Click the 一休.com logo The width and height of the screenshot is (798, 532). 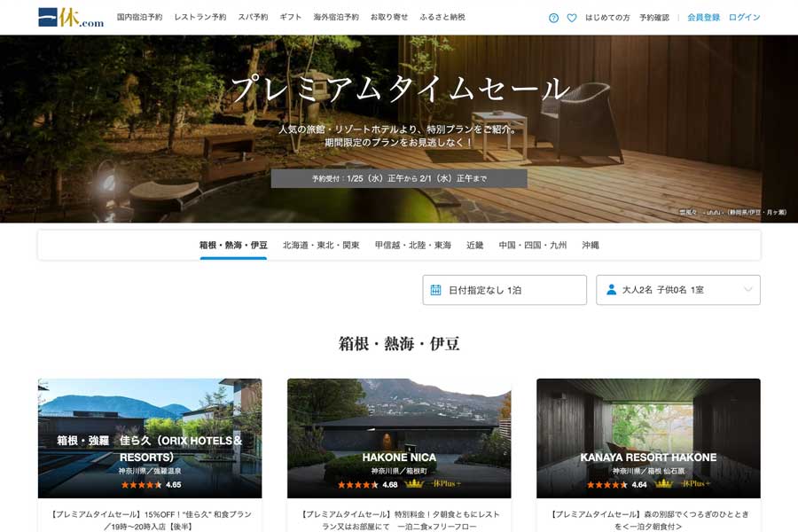(x=71, y=18)
